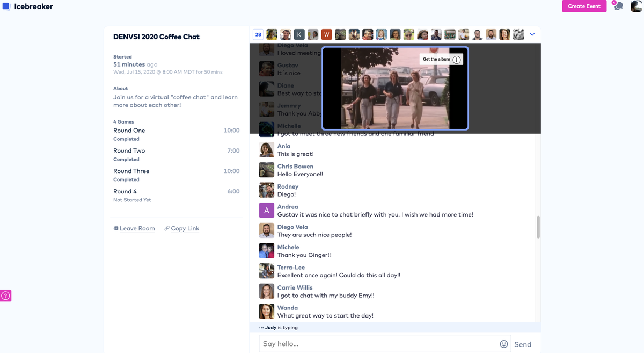Image resolution: width=644 pixels, height=353 pixels.
Task: Click the last participant avatar before chevron
Action: 518,34
